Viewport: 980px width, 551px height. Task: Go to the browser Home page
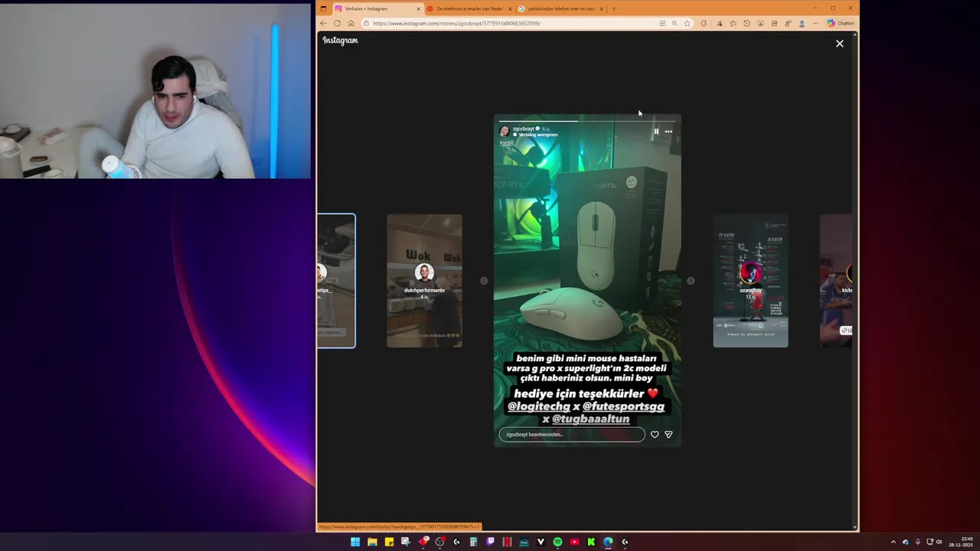tap(351, 23)
